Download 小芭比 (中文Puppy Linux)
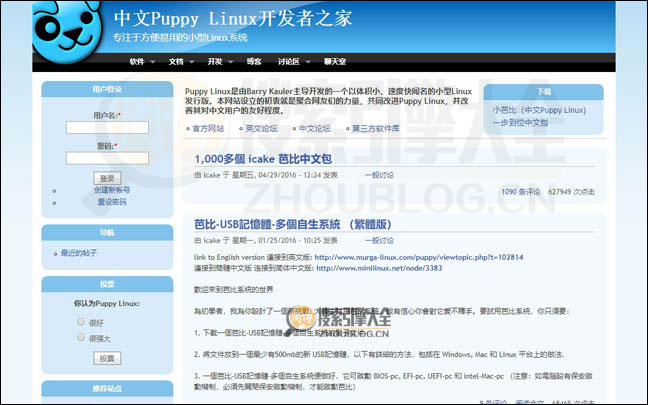 (539, 110)
